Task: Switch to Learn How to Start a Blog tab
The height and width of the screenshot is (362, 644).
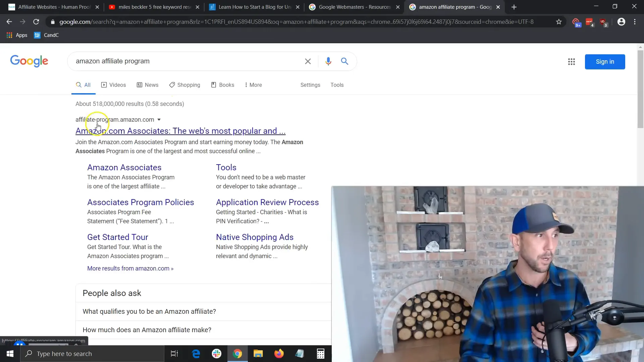Action: click(254, 7)
